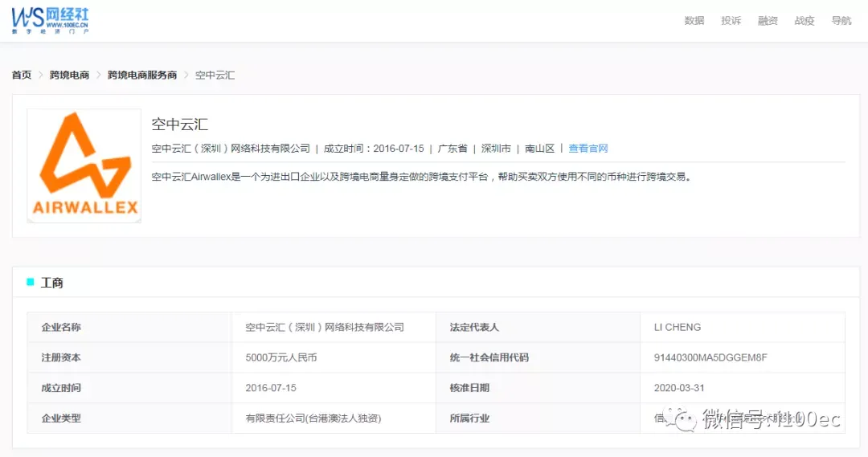Click the 广东省 location text
This screenshot has height=457, width=868.
[452, 149]
